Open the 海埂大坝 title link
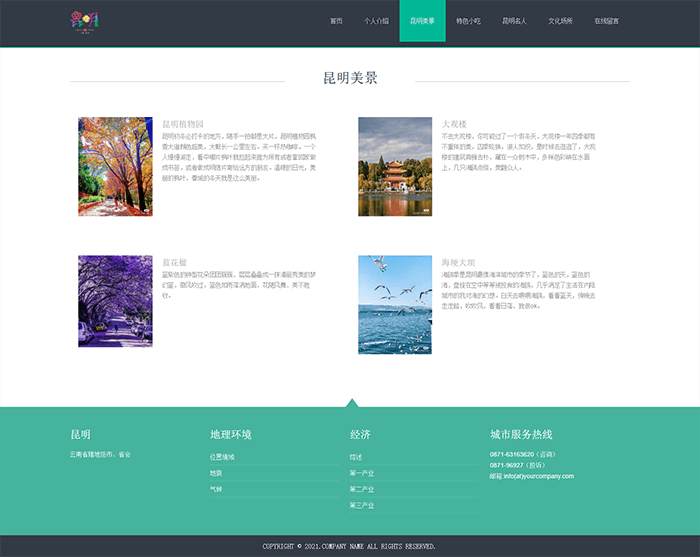This screenshot has height=557, width=700. [458, 262]
